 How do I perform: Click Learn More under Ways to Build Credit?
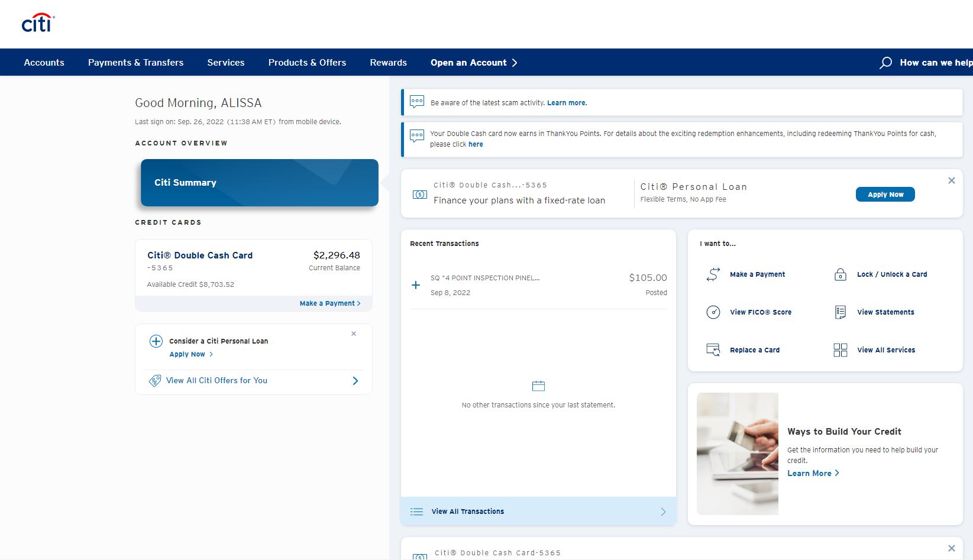point(813,474)
